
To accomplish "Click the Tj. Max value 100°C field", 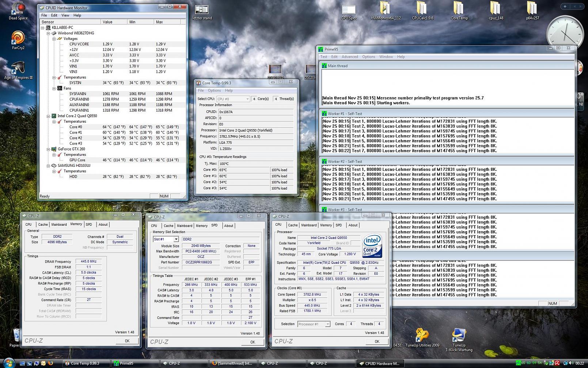I will (x=256, y=164).
